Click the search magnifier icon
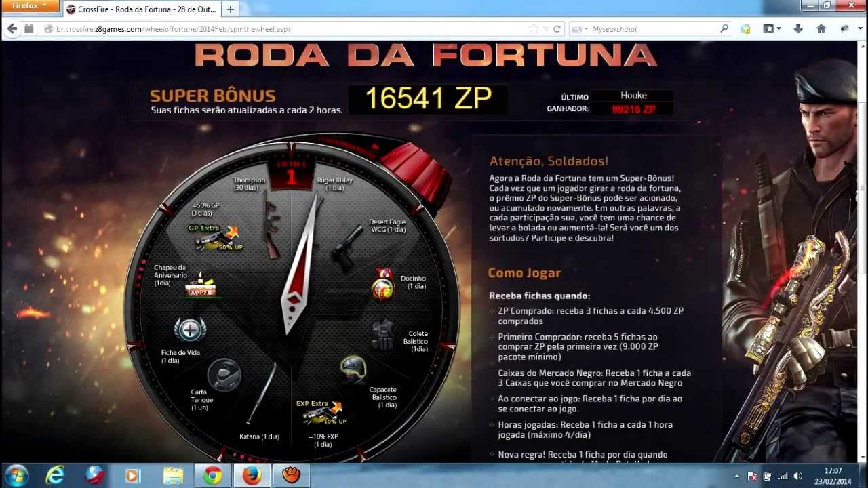This screenshot has width=868, height=488. tap(724, 29)
